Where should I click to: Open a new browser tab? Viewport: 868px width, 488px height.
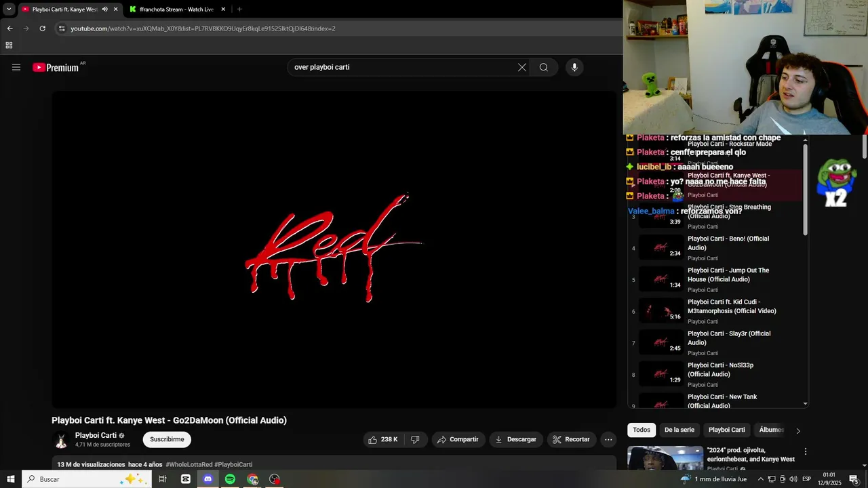239,9
